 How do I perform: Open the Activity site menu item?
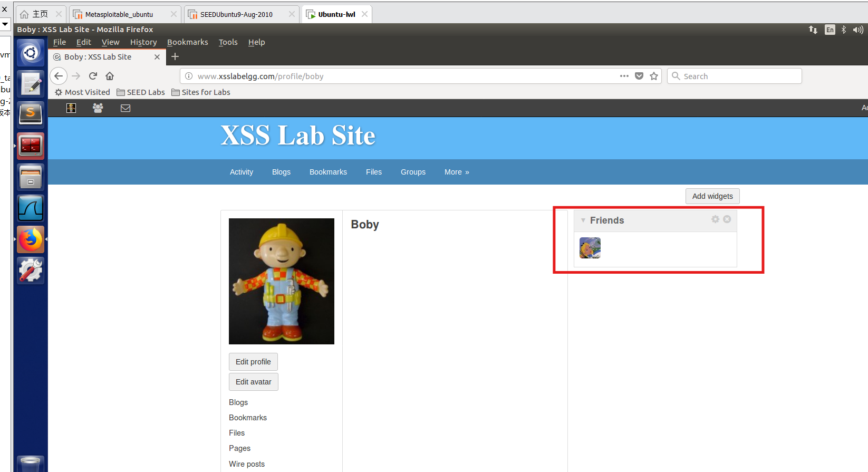pyautogui.click(x=242, y=172)
